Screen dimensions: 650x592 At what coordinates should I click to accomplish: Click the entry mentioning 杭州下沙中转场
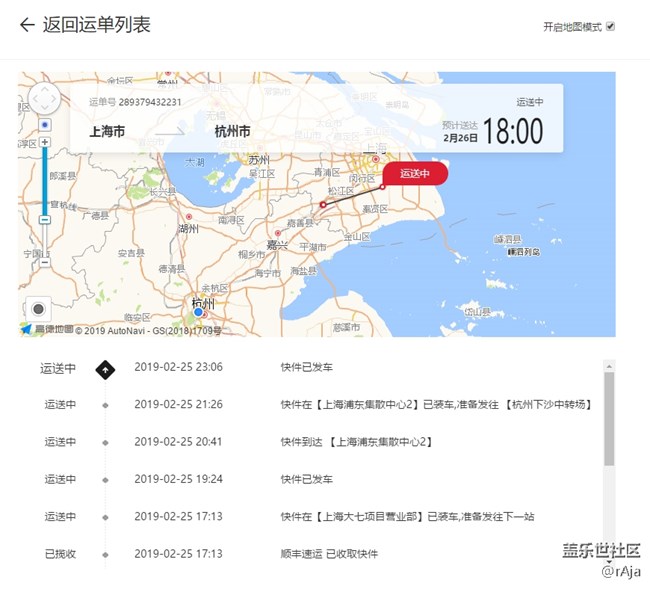(436, 404)
